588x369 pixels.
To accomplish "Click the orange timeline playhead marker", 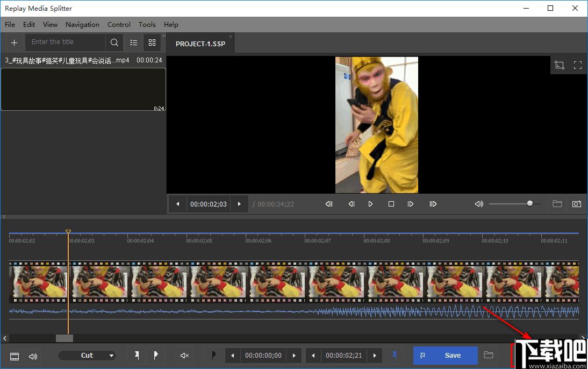I will [x=68, y=232].
